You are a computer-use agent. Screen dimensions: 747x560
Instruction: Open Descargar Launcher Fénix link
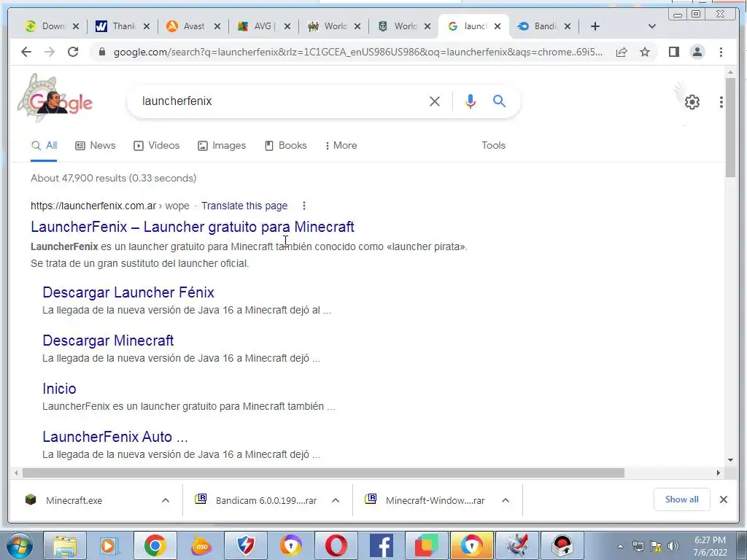pos(128,292)
